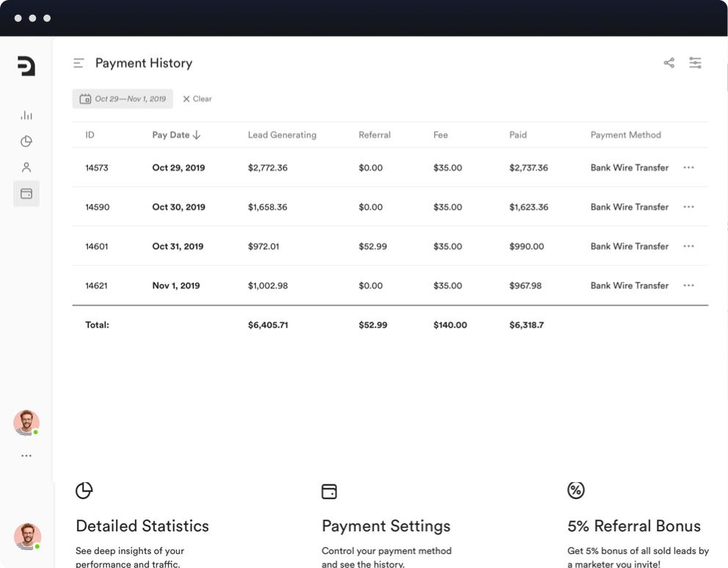728x568 pixels.
Task: Click the share icon in the header
Action: (x=669, y=63)
